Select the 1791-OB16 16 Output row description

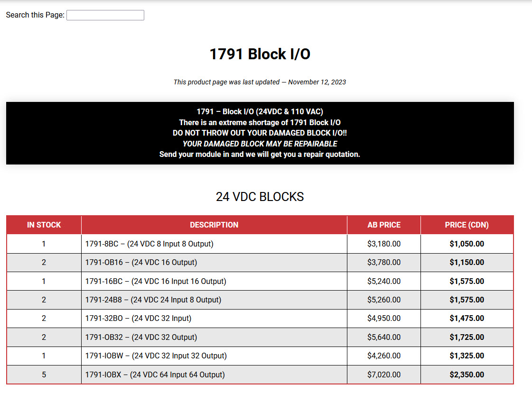point(141,263)
